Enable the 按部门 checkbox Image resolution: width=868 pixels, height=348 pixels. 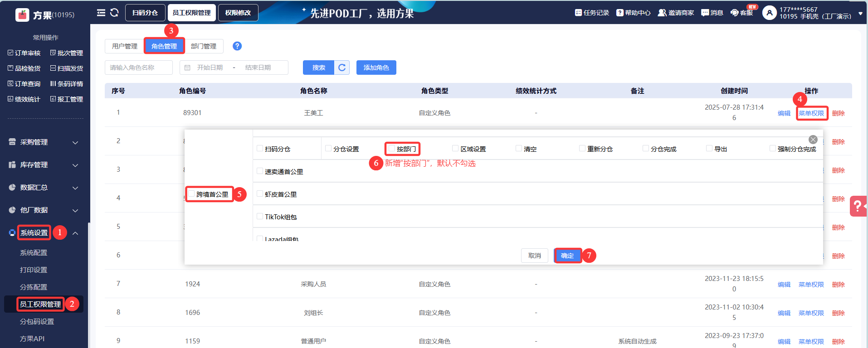click(392, 149)
